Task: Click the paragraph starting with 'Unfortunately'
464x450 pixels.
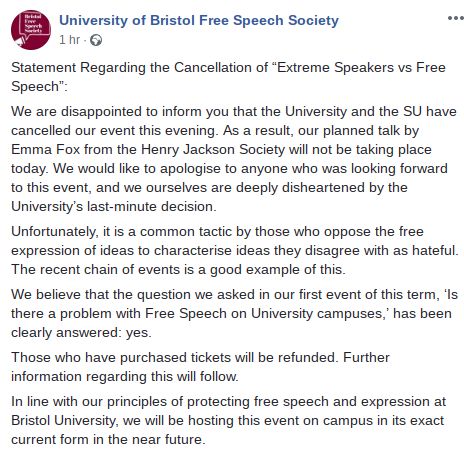Action: [235, 250]
